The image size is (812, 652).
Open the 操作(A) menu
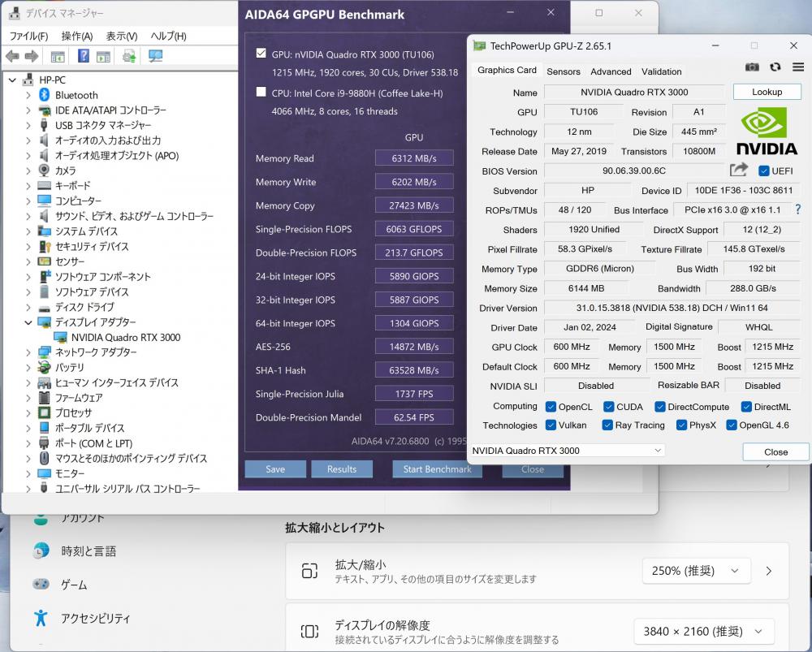tap(77, 36)
